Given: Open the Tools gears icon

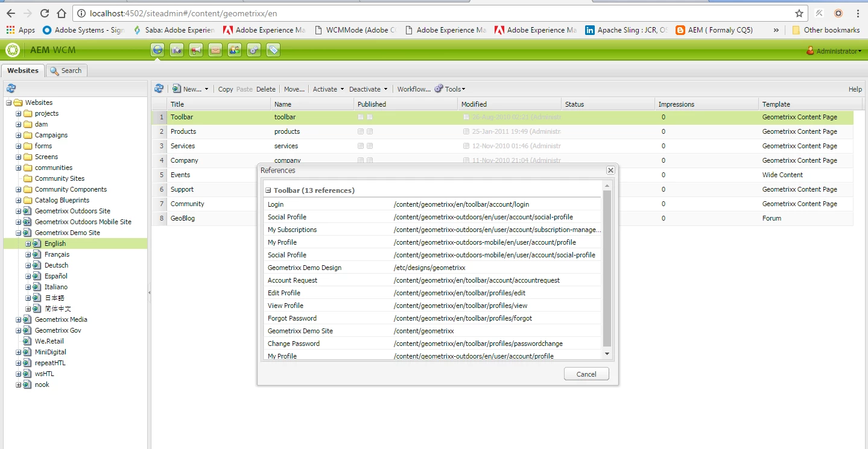Looking at the screenshot, I should pos(254,50).
